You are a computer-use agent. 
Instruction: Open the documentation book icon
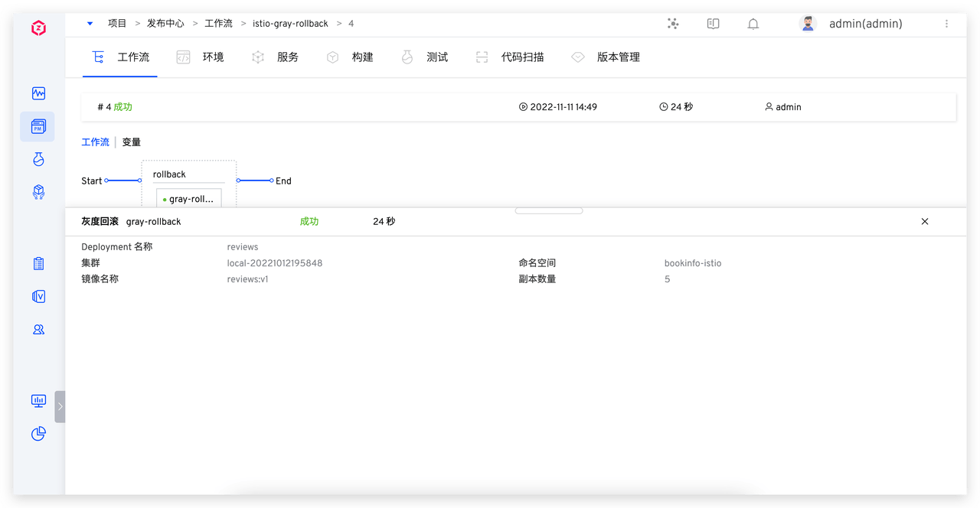click(x=713, y=24)
